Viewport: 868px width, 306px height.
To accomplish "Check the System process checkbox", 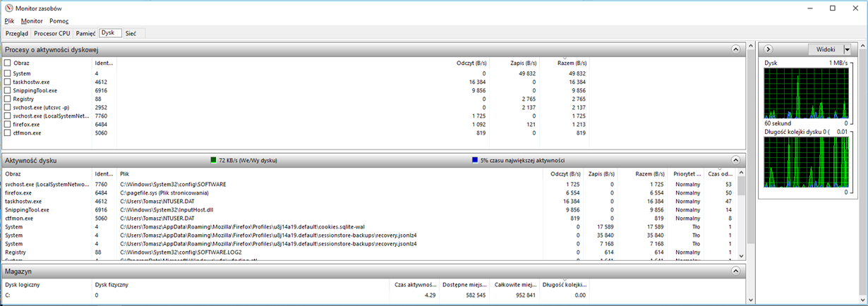I will 8,73.
